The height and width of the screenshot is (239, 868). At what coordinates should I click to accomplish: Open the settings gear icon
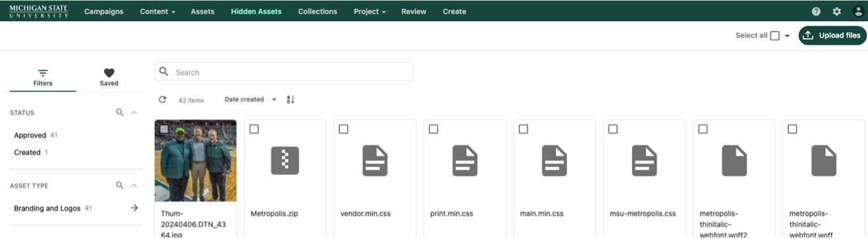click(836, 11)
